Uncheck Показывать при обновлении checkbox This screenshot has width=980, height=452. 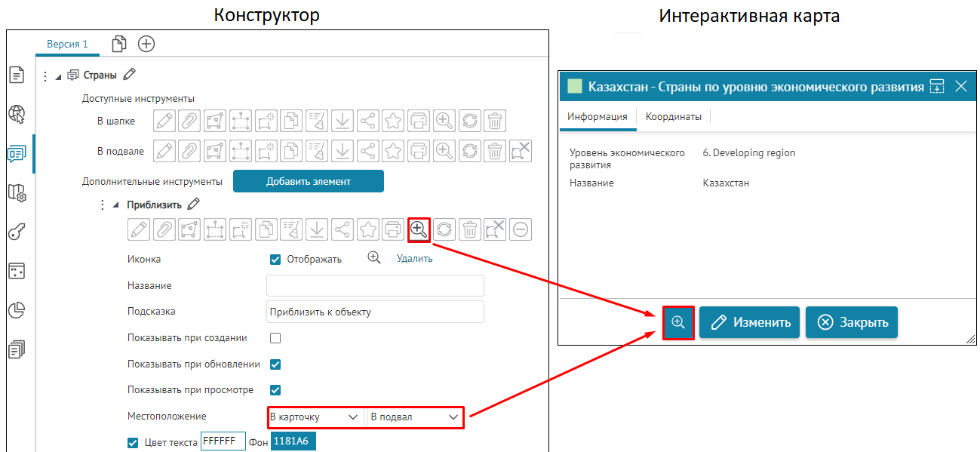(x=275, y=364)
